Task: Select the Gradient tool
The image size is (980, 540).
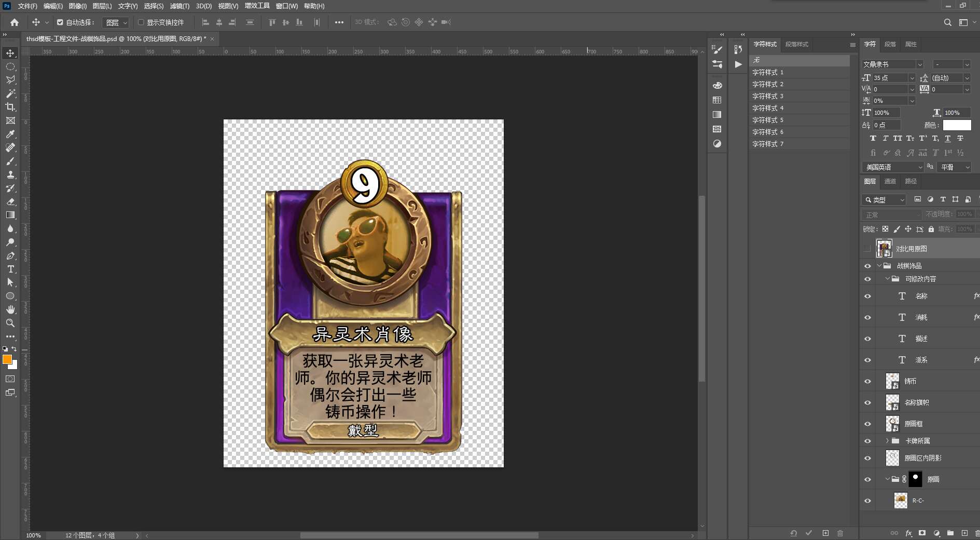Action: tap(10, 215)
